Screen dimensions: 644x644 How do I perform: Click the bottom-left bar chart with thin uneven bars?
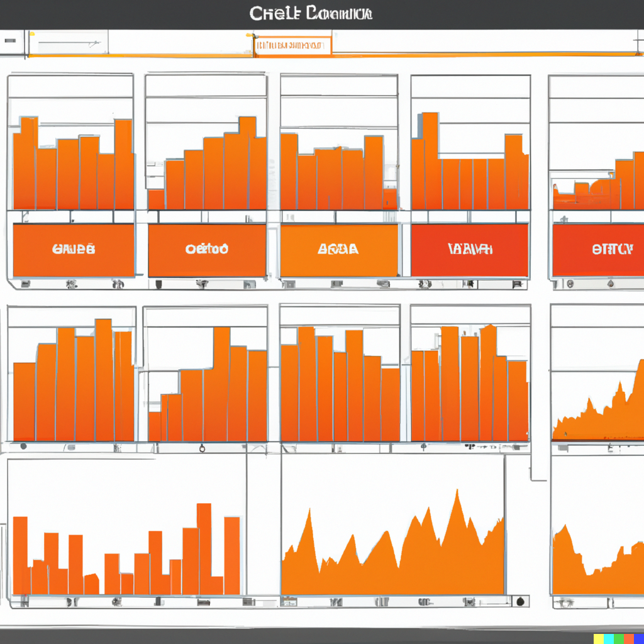pos(126,549)
